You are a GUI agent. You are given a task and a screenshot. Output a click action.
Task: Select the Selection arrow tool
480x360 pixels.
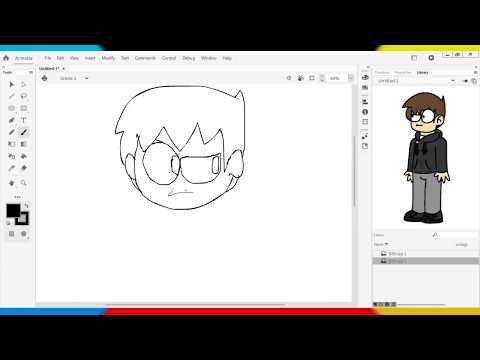click(12, 84)
